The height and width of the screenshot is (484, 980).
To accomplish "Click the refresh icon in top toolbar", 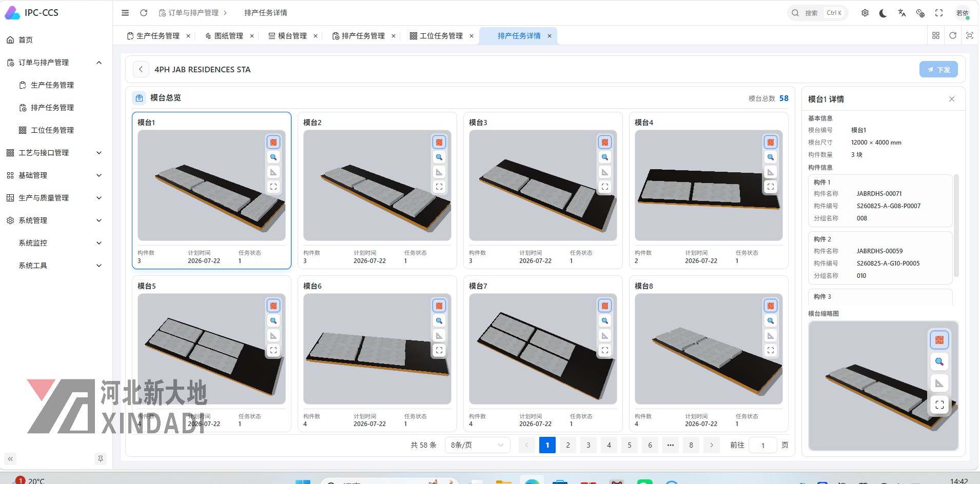I will point(144,13).
